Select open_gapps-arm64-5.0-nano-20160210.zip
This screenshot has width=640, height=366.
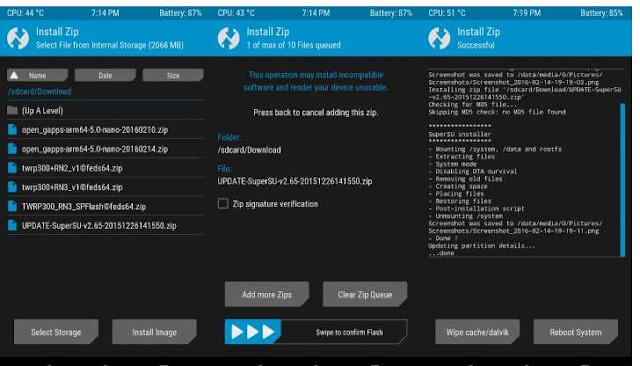[105, 129]
